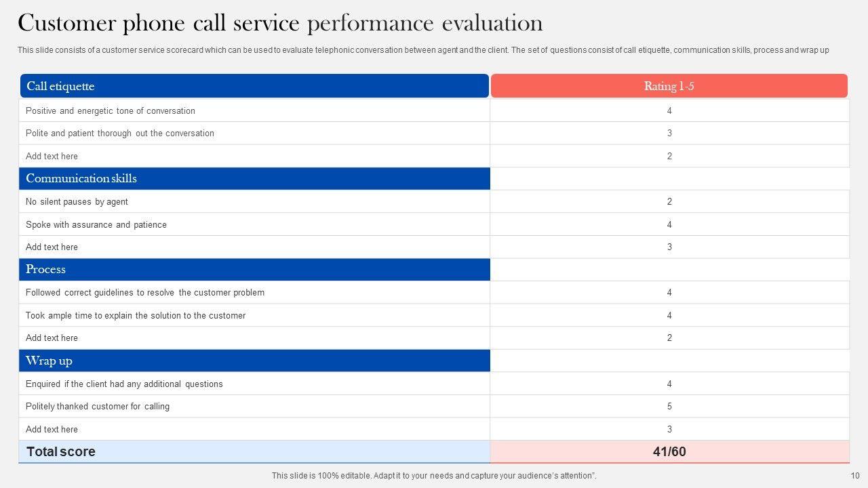The image size is (868, 488).
Task: Select 'Spoke with assurance and patience' text
Action: (x=96, y=224)
